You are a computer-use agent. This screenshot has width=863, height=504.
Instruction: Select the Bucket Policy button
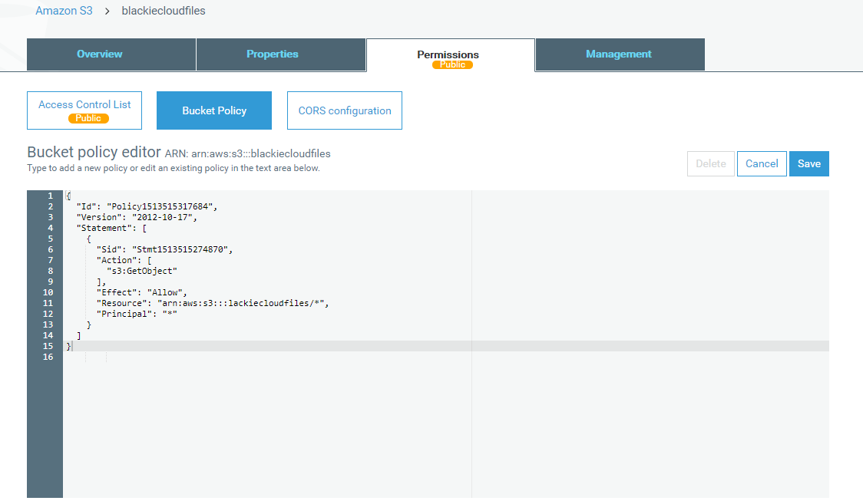pyautogui.click(x=214, y=110)
